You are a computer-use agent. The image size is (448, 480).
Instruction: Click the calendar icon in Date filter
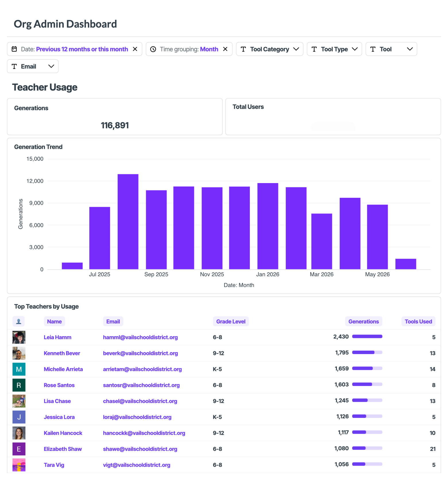(x=14, y=49)
